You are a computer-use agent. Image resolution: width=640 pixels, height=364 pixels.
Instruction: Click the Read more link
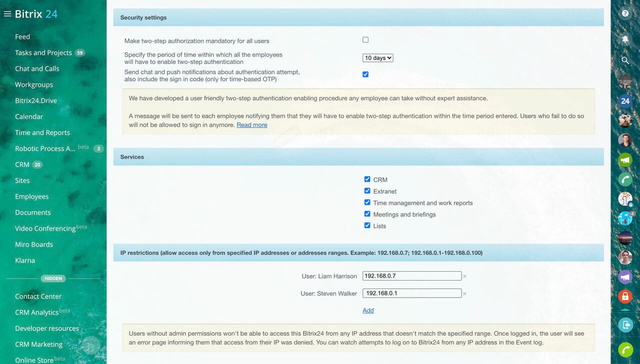251,125
